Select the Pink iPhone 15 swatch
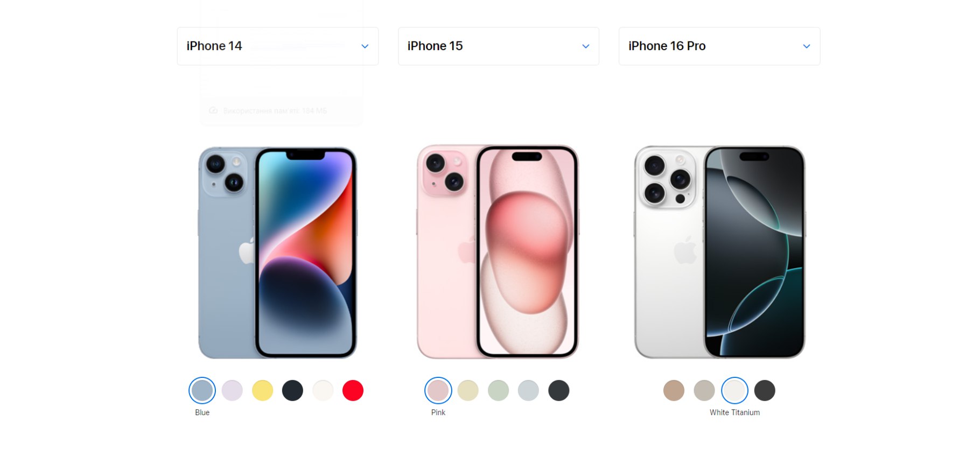This screenshot has width=980, height=463. click(438, 390)
